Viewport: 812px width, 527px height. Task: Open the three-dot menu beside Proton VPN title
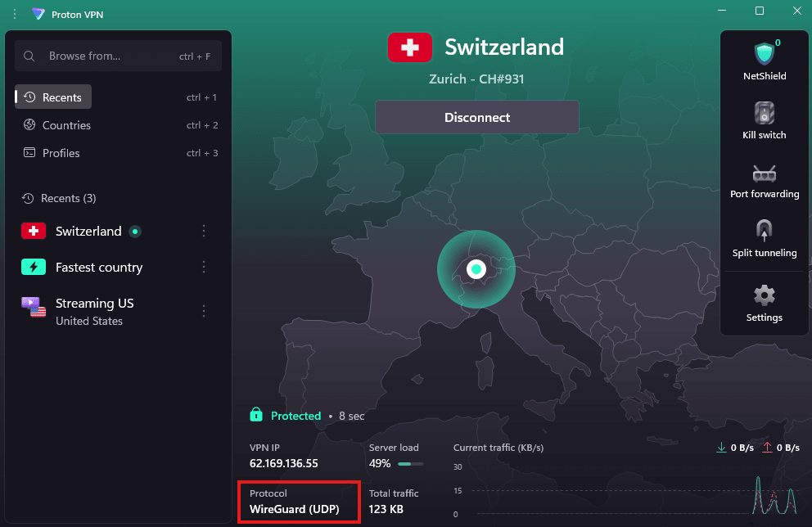coord(15,14)
